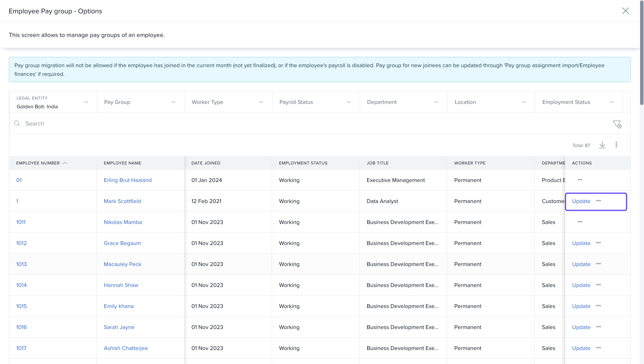
Task: Click Update for Mark Scottfield
Action: click(x=581, y=201)
